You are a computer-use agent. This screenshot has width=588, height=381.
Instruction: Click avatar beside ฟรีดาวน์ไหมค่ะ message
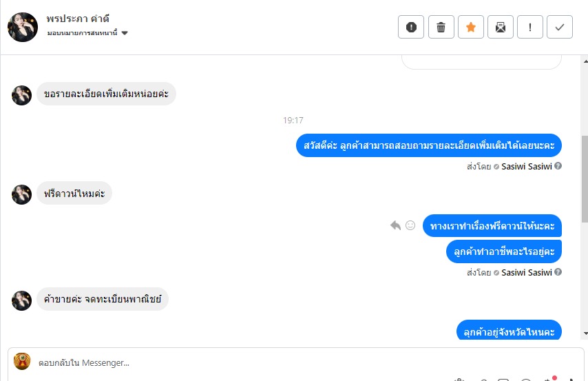click(22, 194)
